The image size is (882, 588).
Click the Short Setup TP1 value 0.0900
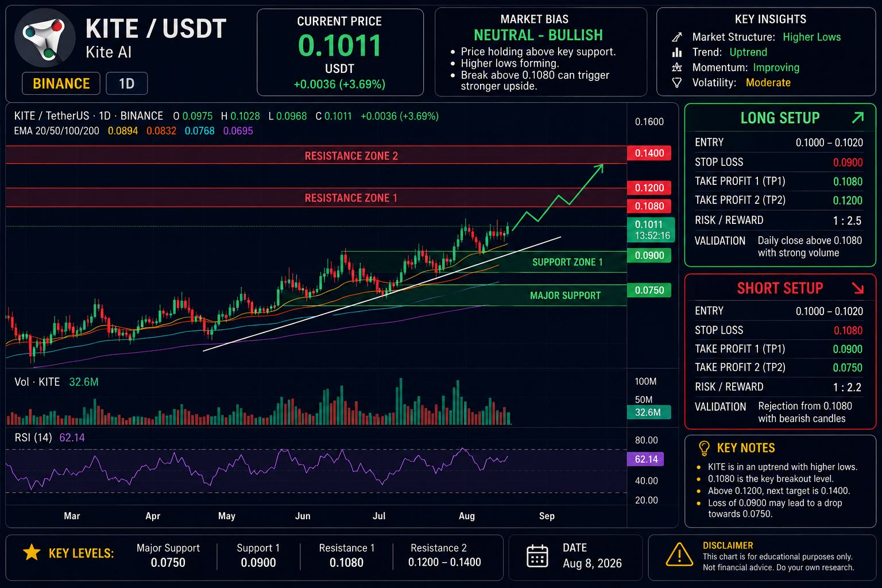[x=848, y=349]
